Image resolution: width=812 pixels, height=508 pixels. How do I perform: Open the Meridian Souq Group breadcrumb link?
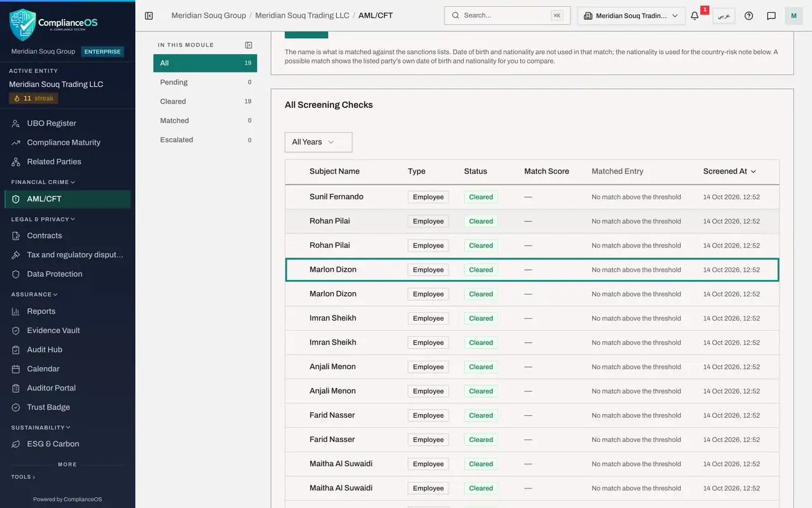point(209,15)
